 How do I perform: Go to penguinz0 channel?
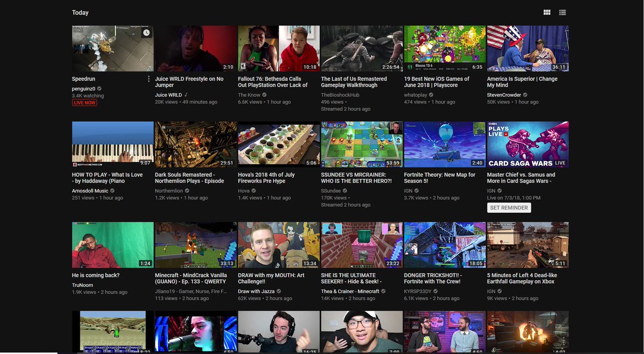click(x=84, y=89)
